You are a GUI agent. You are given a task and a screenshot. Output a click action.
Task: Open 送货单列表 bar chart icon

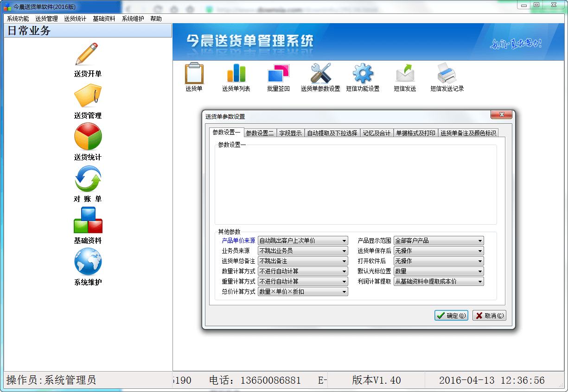tap(236, 74)
